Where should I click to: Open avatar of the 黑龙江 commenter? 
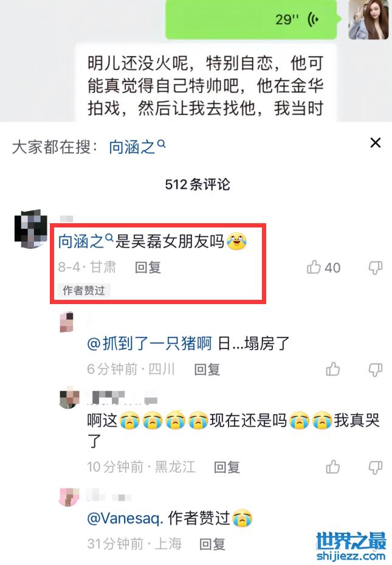point(69,397)
